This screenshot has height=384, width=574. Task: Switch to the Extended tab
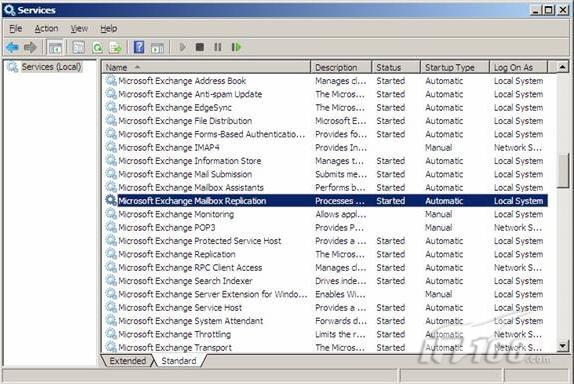point(127,361)
